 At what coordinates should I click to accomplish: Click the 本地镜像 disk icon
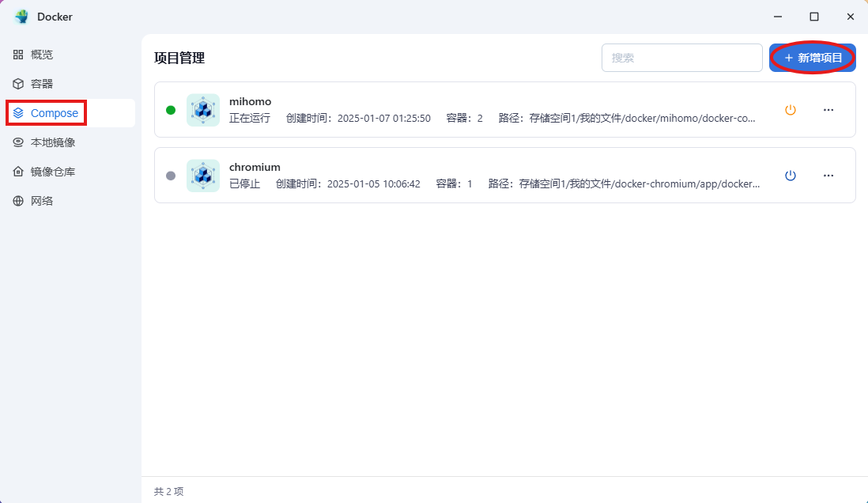tap(18, 142)
